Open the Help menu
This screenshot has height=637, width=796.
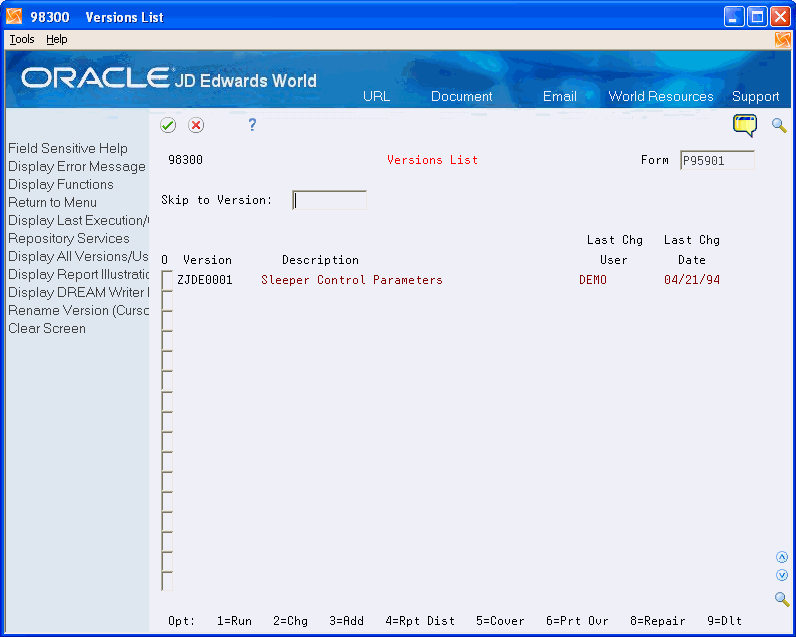pyautogui.click(x=56, y=39)
